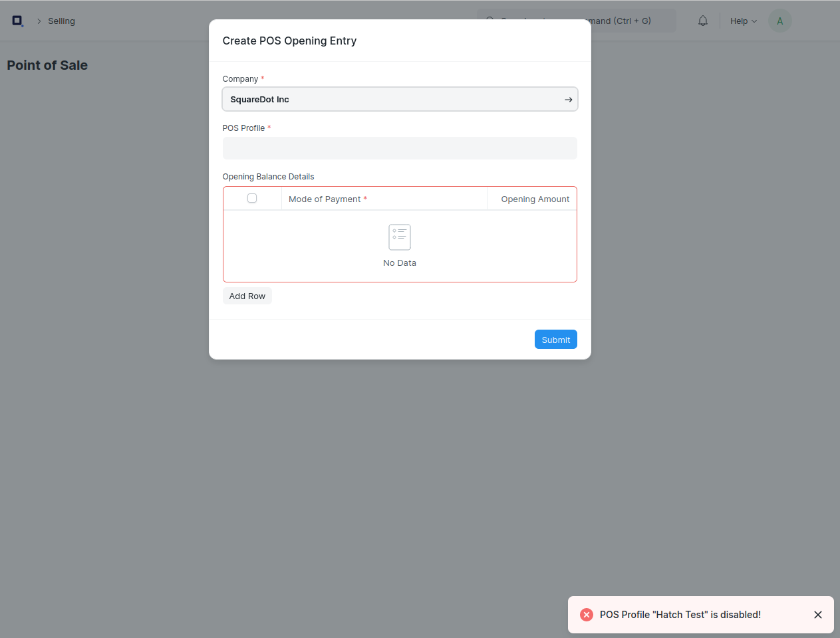Submit the POS Opening Entry

click(x=555, y=339)
